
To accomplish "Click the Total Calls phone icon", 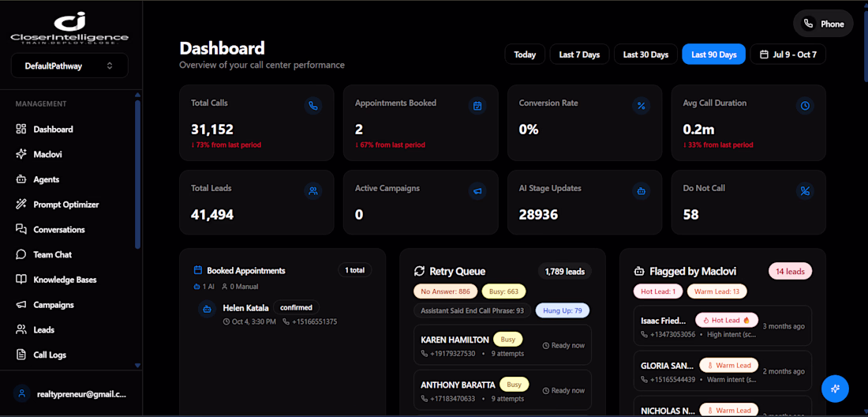I will pyautogui.click(x=313, y=106).
